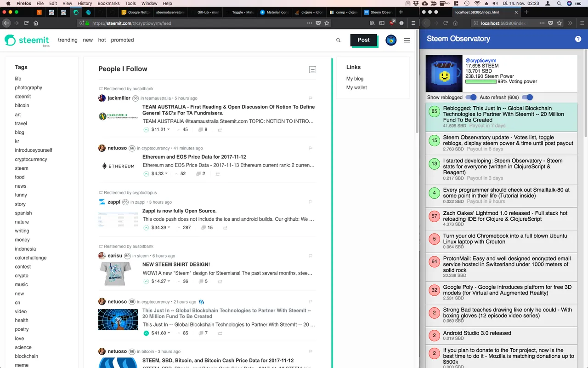
Task: Reload the steemit.com page
Action: point(26,23)
